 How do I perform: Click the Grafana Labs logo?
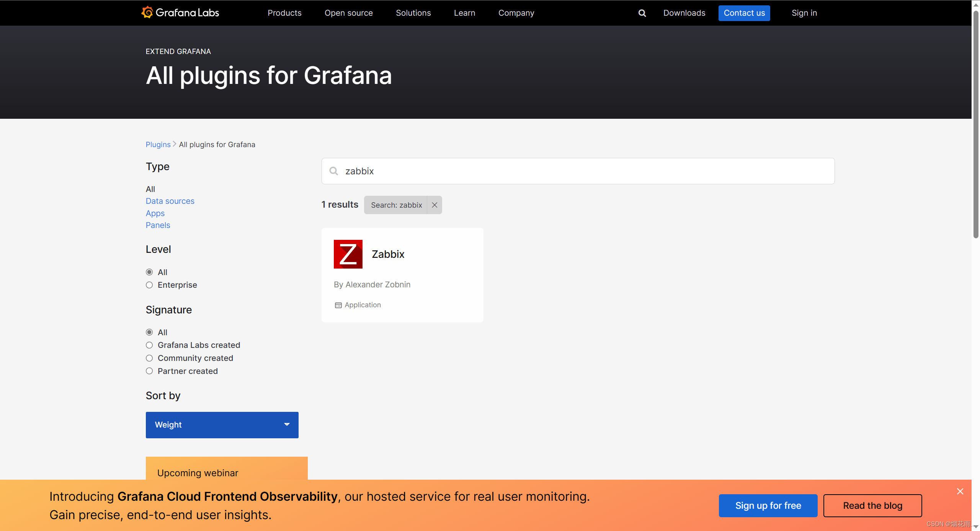tap(180, 13)
